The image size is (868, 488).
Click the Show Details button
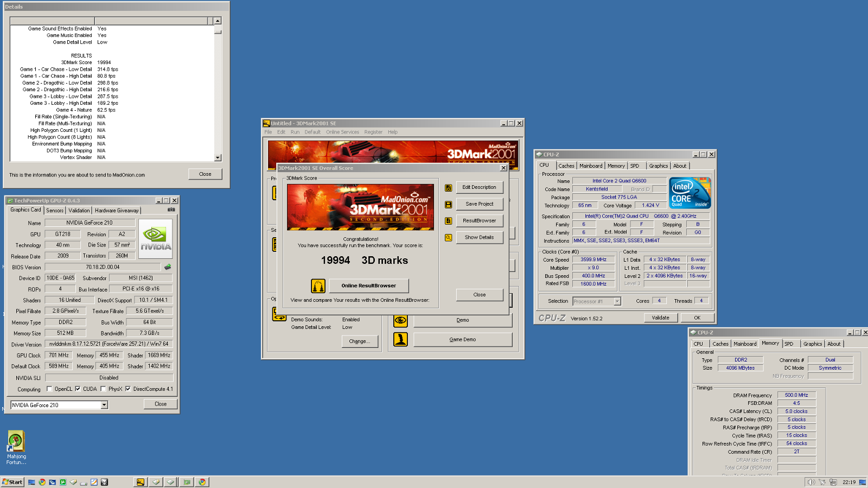tap(480, 238)
